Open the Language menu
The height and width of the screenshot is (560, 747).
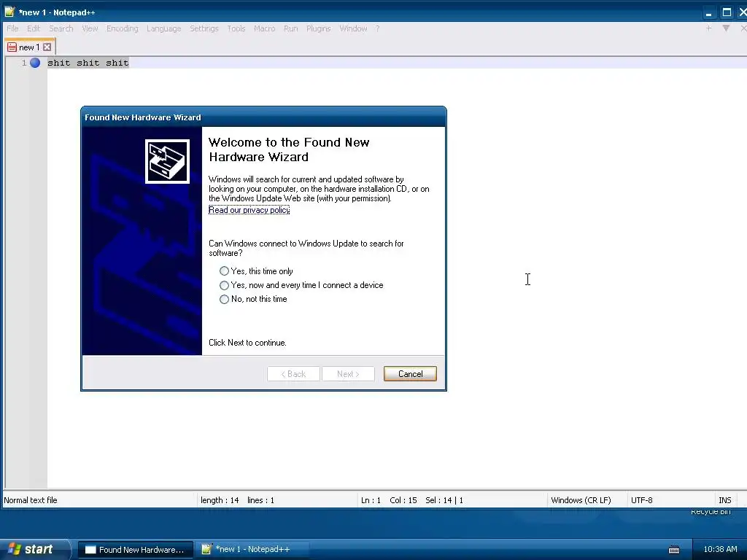point(164,28)
